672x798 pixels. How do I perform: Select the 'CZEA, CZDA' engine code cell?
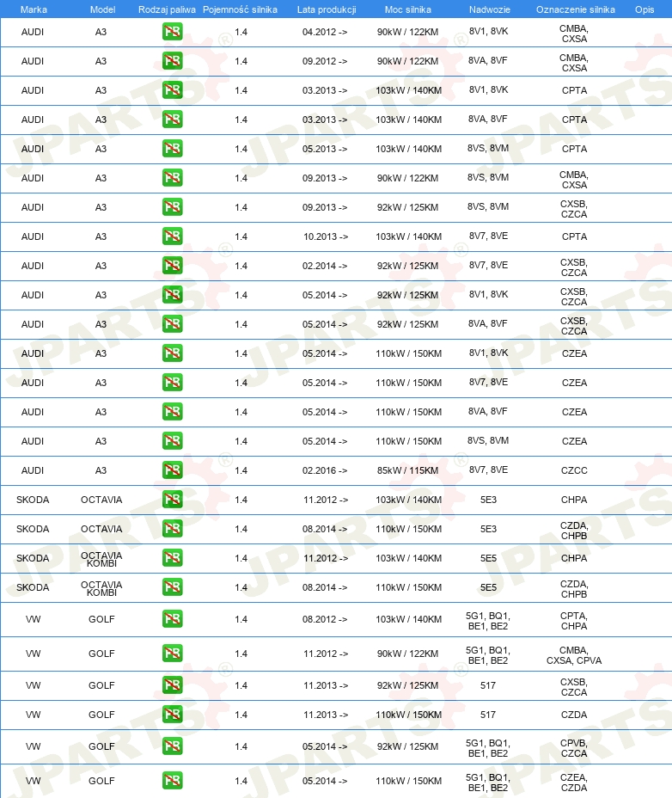tap(574, 783)
